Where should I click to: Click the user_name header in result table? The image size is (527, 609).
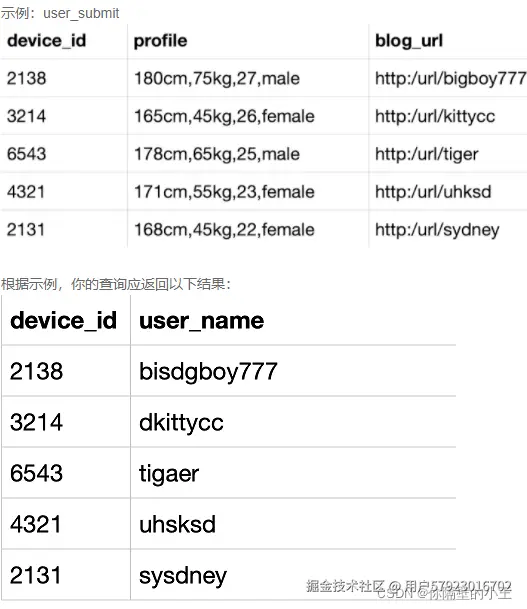click(202, 321)
